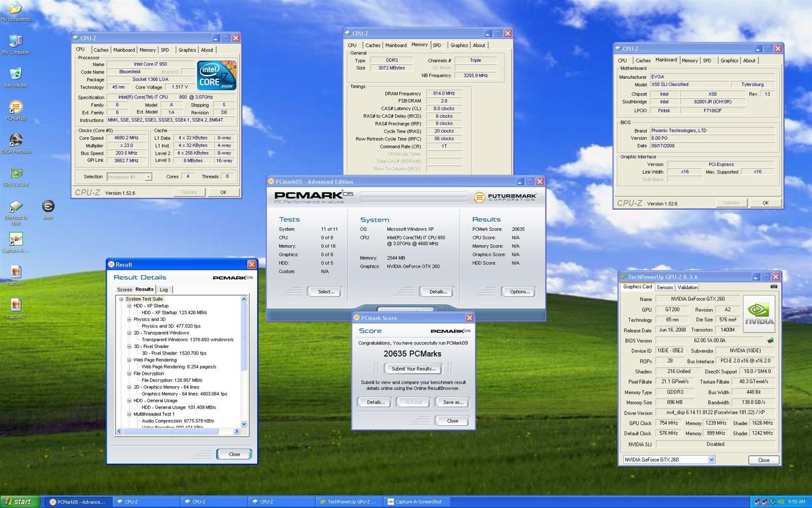This screenshot has height=508, width=812.
Task: Click the 9:50 AM taskbar clock
Action: click(x=797, y=502)
